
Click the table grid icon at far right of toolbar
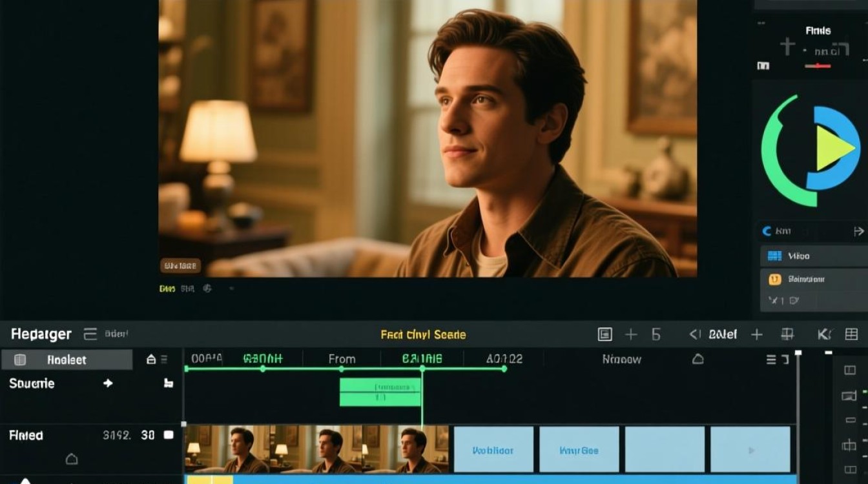(851, 334)
